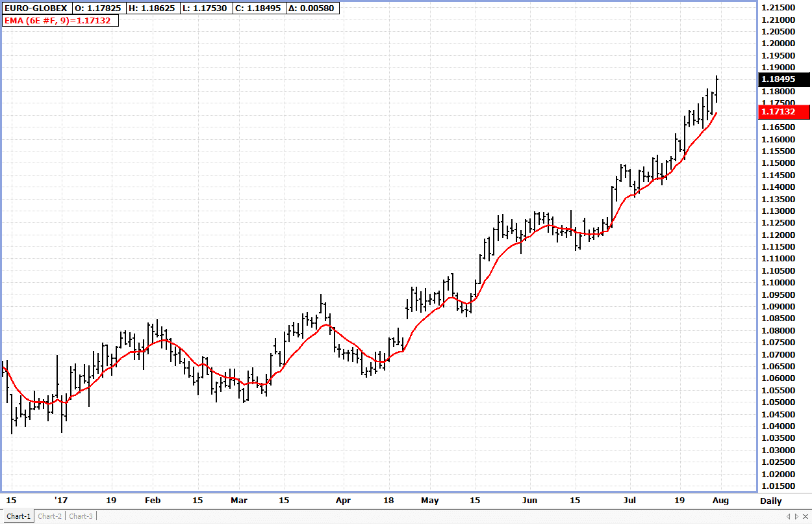The height and width of the screenshot is (524, 812).
Task: Switch to the Chart-2 tab
Action: click(x=49, y=516)
